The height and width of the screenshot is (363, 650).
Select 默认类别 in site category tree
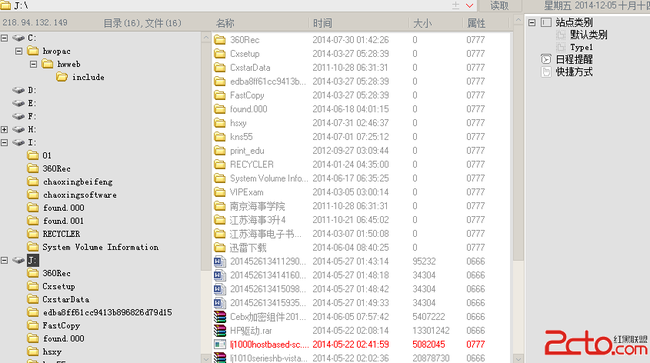pyautogui.click(x=588, y=35)
